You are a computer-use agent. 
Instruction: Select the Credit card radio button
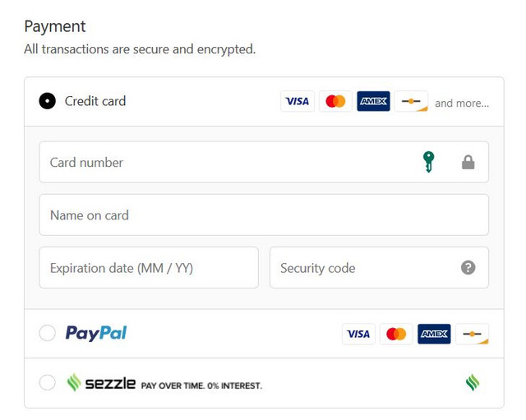point(48,101)
